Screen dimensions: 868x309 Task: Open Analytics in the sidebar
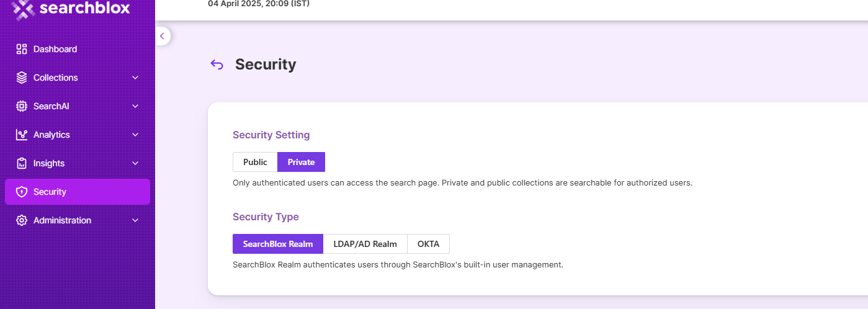(78, 135)
